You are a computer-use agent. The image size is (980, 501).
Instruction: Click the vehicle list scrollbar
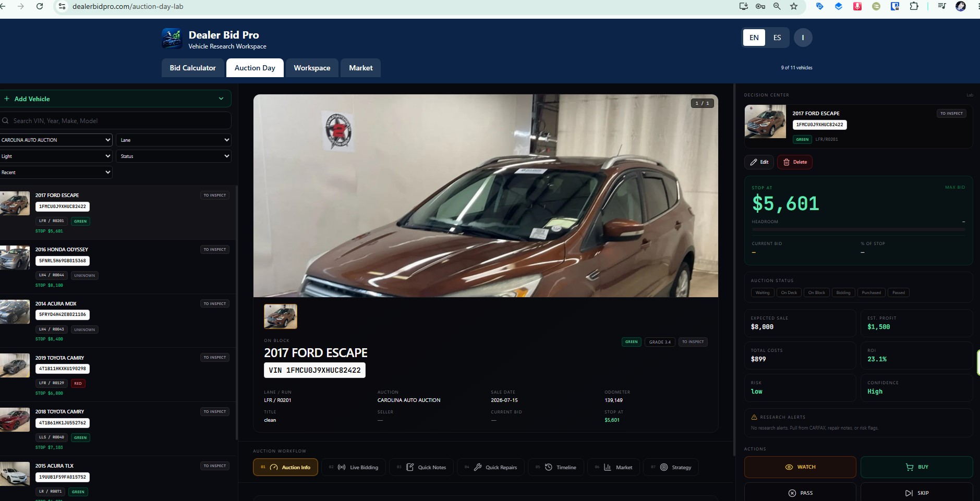point(237,313)
